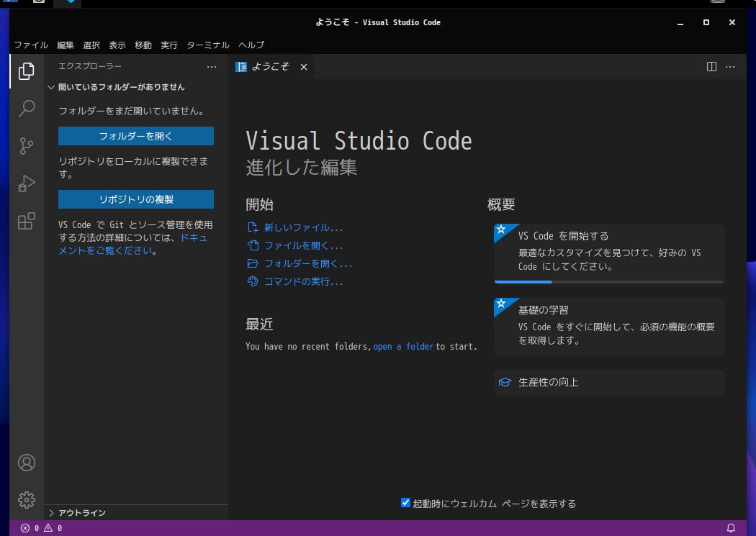Open the 生産性の向上 walkthrough card

609,382
